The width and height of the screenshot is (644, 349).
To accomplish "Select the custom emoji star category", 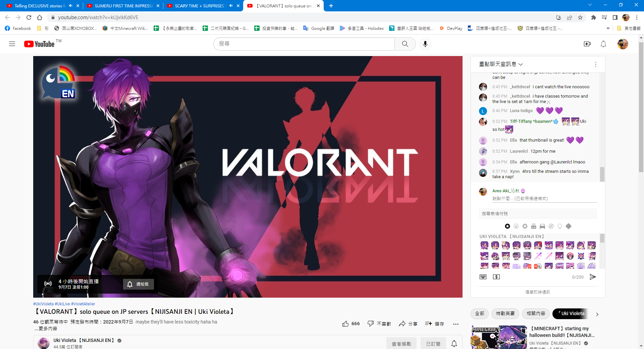I will click(507, 226).
